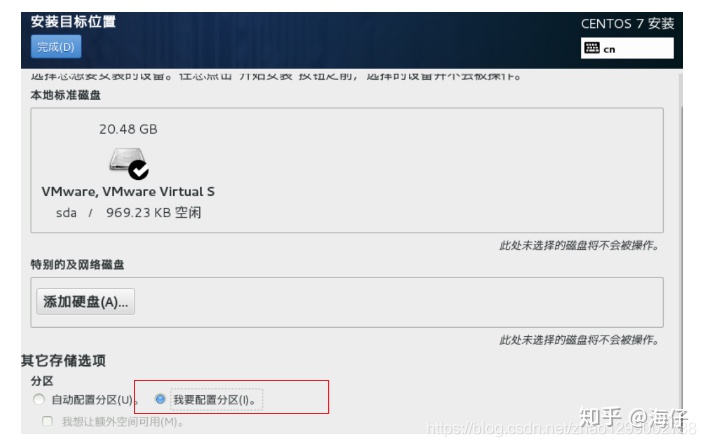Select the 我要配置分区(I) radio button
The image size is (706, 447).
pos(160,399)
